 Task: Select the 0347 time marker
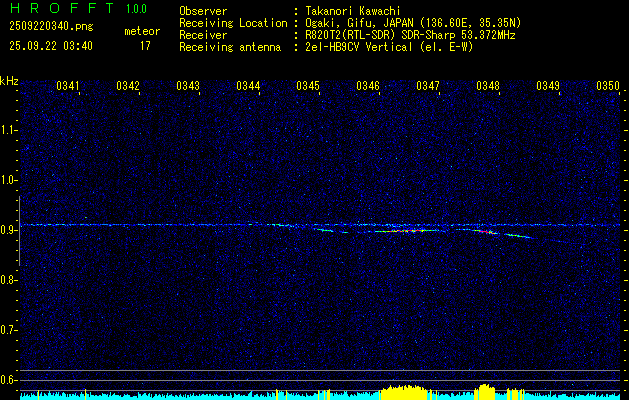click(428, 87)
